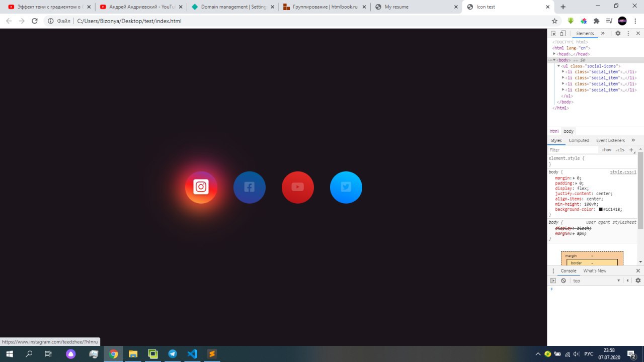Close the Console drawer
644x362 pixels.
(x=638, y=270)
